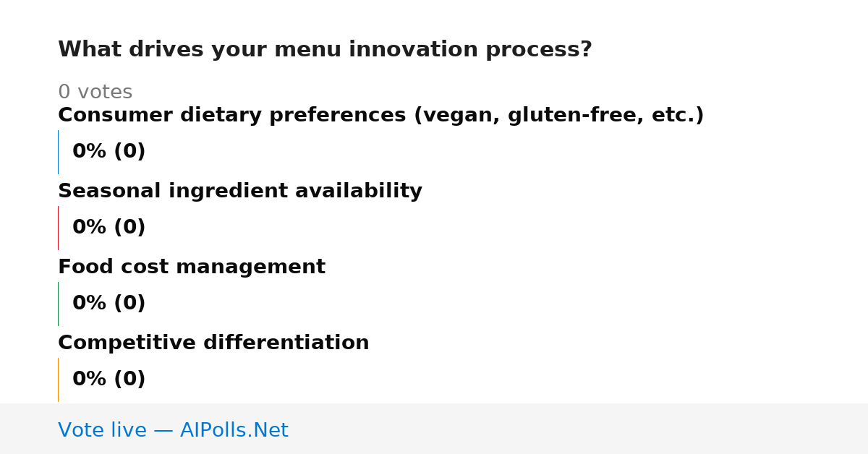868x454 pixels.
Task: Click the words 'Vote live' in footer
Action: click(102, 430)
